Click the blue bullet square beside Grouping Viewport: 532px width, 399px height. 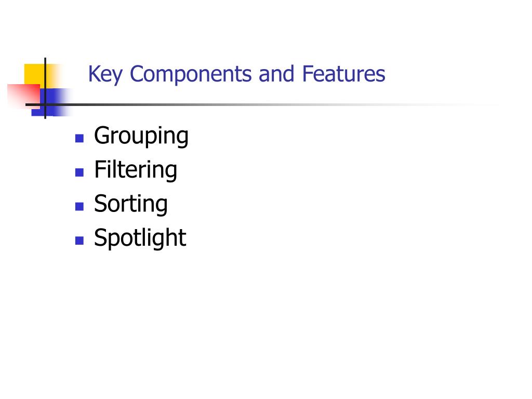(x=79, y=138)
